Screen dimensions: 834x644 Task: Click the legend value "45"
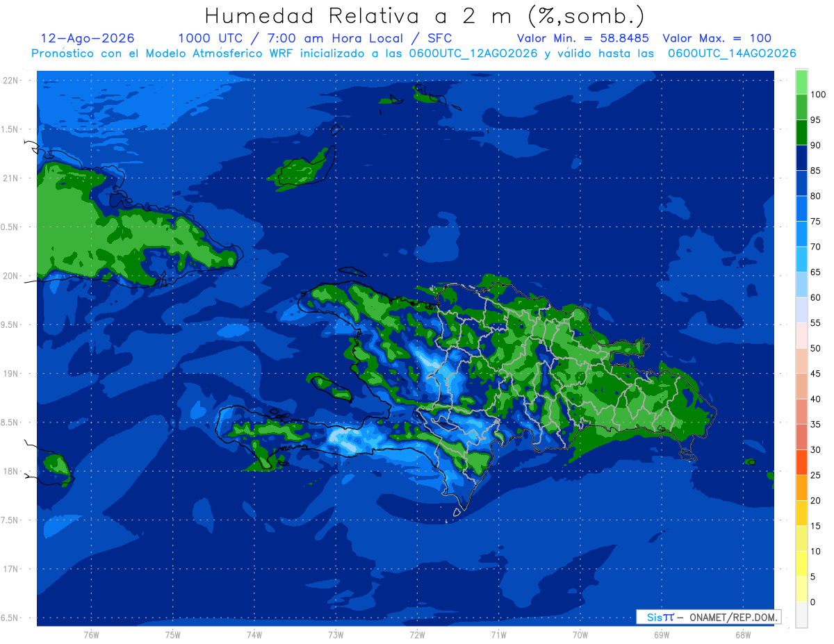point(815,373)
